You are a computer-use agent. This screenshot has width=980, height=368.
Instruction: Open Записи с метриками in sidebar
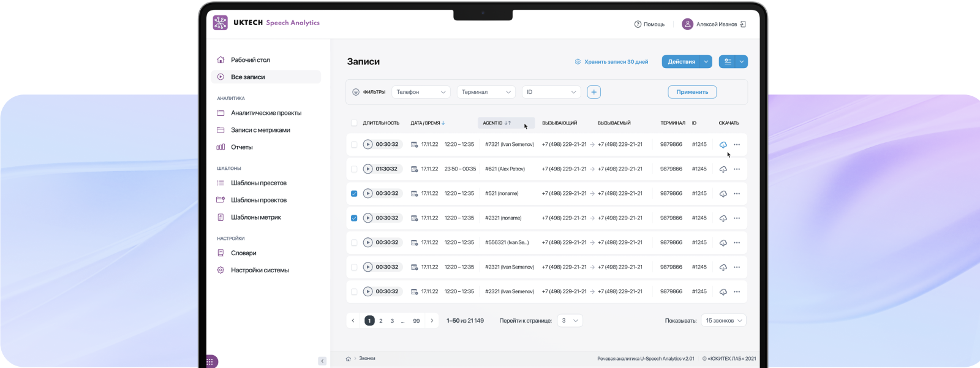point(266,130)
